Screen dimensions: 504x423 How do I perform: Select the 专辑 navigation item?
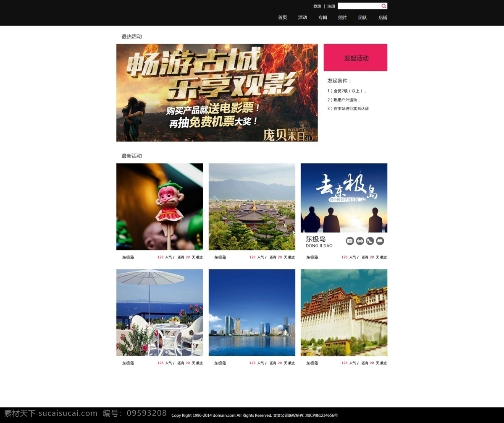click(323, 18)
